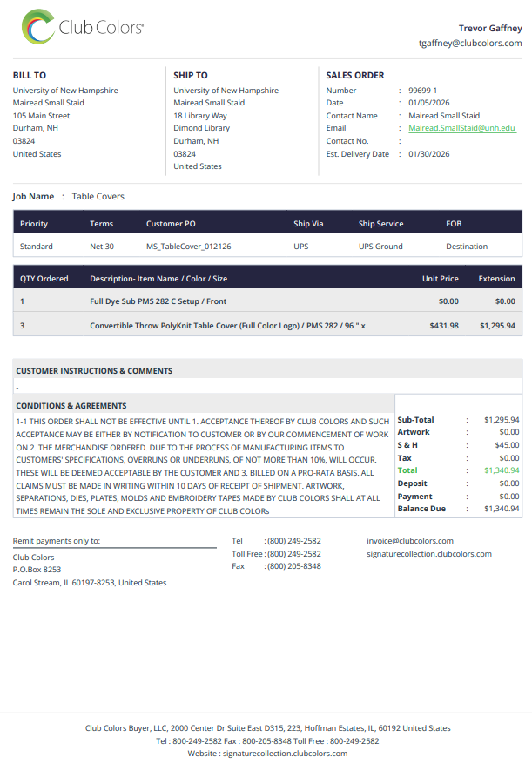Viewport: 532px width, 764px height.
Task: Click the Sales Order number 99699-1
Action: [x=422, y=91]
